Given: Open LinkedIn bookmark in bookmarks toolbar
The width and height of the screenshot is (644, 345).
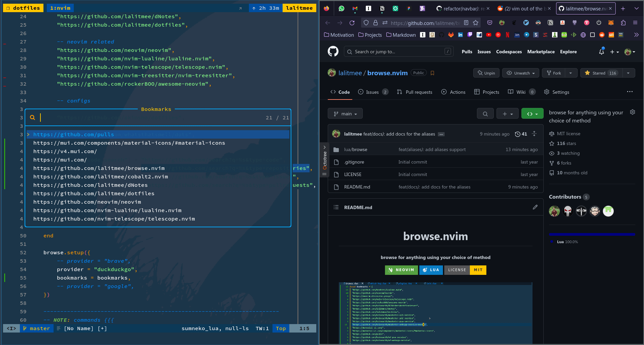Looking at the screenshot, I should point(460,35).
